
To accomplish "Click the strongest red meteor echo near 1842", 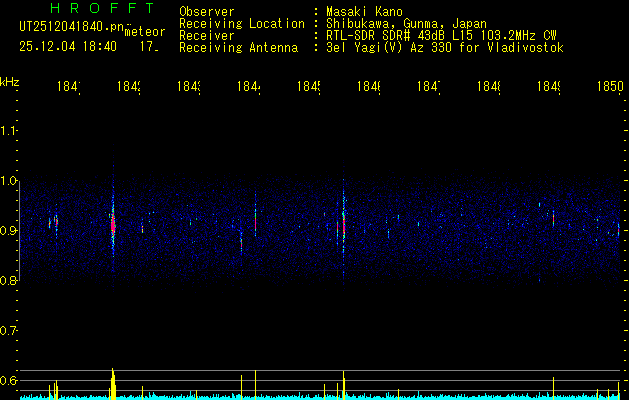I will click(x=113, y=223).
